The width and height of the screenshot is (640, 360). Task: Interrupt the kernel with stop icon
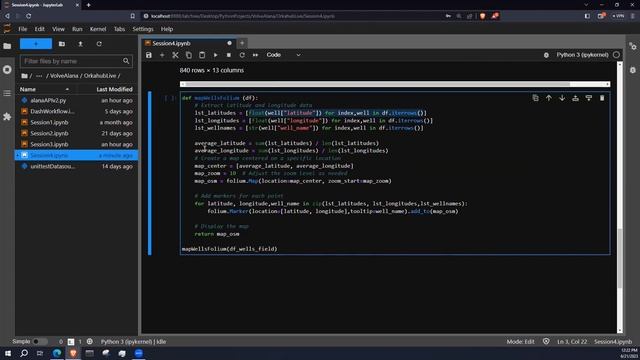point(229,55)
